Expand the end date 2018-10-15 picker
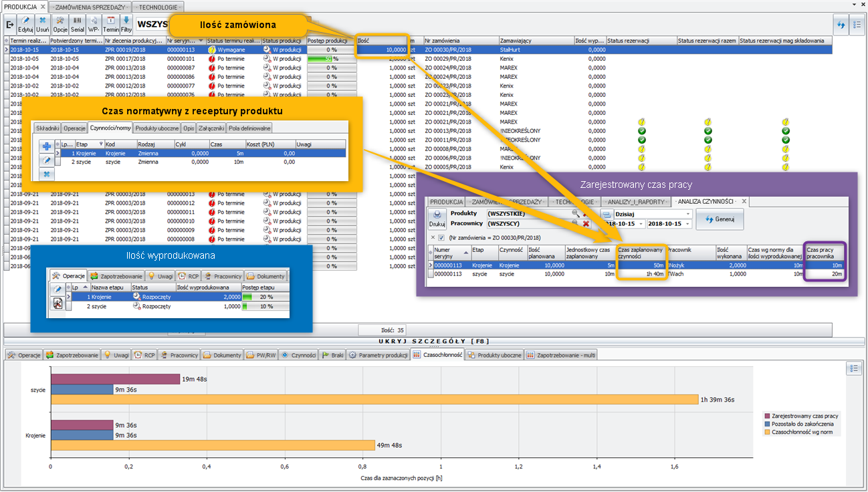 (688, 223)
